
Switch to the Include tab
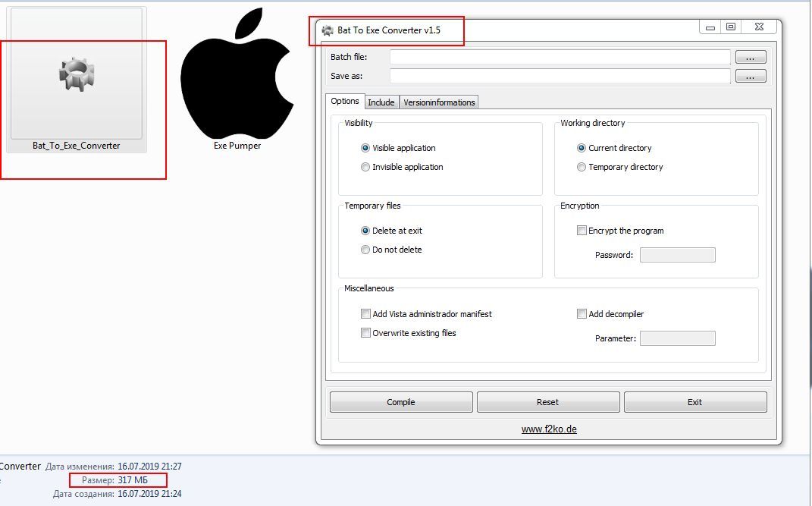click(x=381, y=102)
